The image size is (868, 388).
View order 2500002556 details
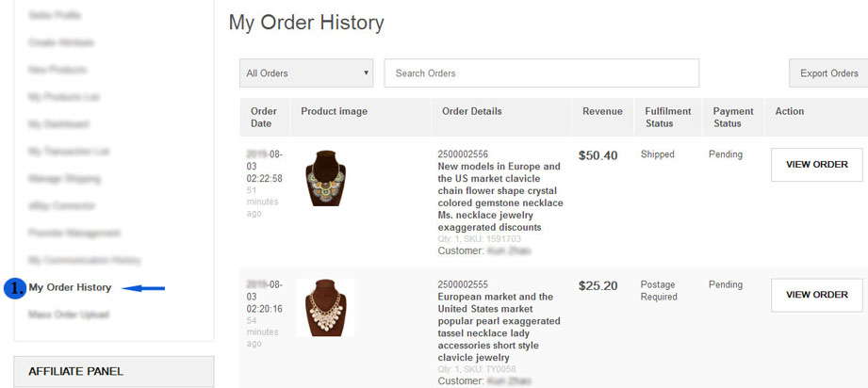click(x=816, y=165)
